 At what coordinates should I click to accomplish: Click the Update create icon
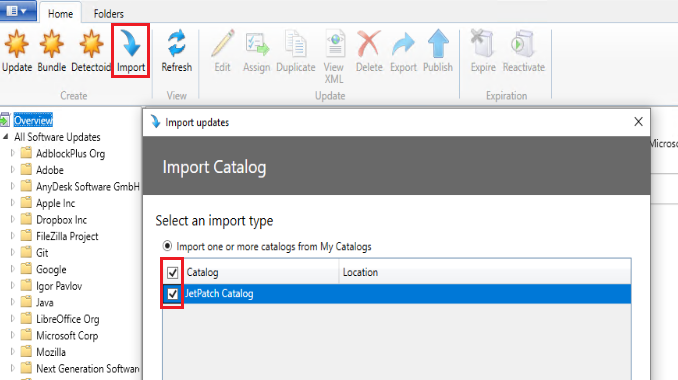tap(17, 44)
